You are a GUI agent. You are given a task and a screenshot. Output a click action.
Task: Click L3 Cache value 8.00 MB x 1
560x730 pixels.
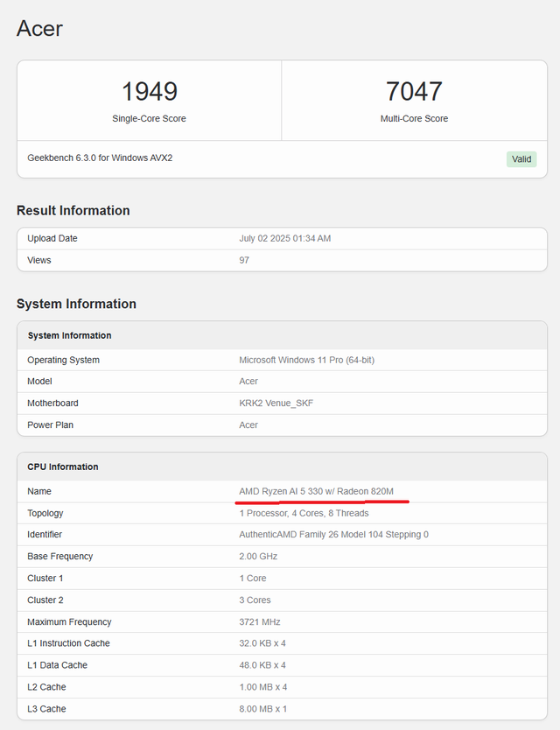click(x=263, y=709)
